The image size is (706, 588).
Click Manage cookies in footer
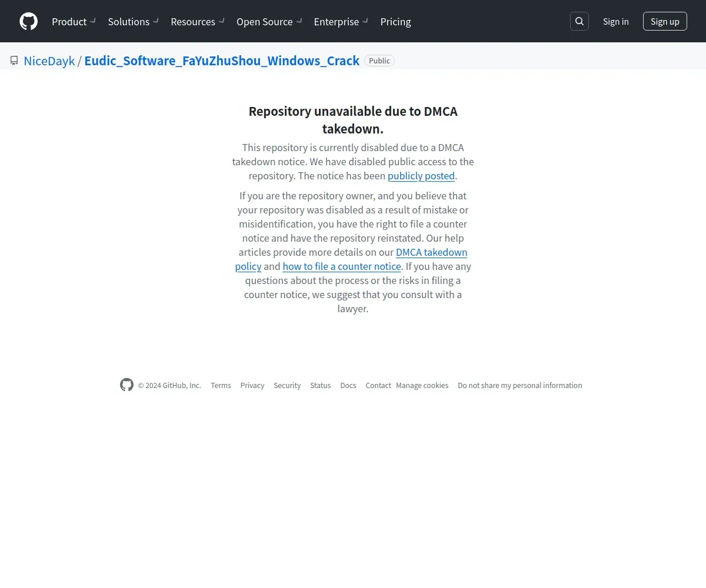coord(422,386)
